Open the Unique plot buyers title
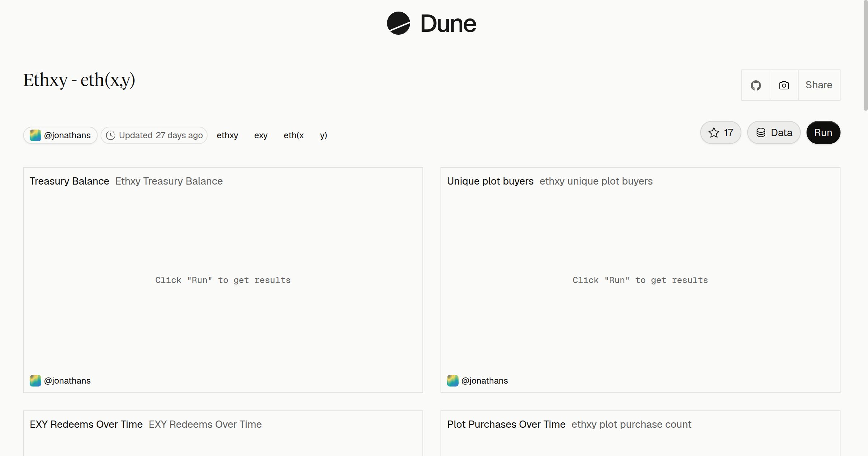Screen dimensions: 868x456 pos(490,181)
